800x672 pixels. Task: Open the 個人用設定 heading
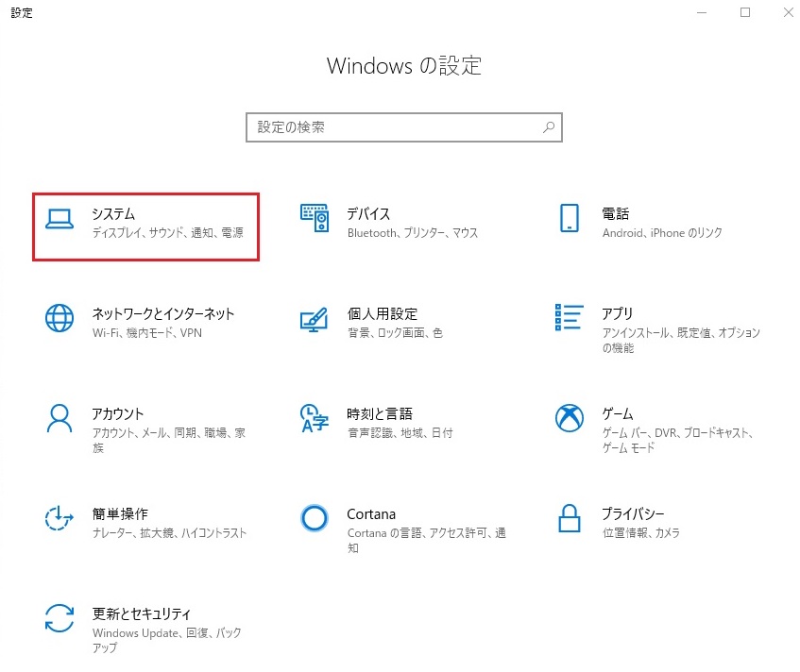point(383,313)
